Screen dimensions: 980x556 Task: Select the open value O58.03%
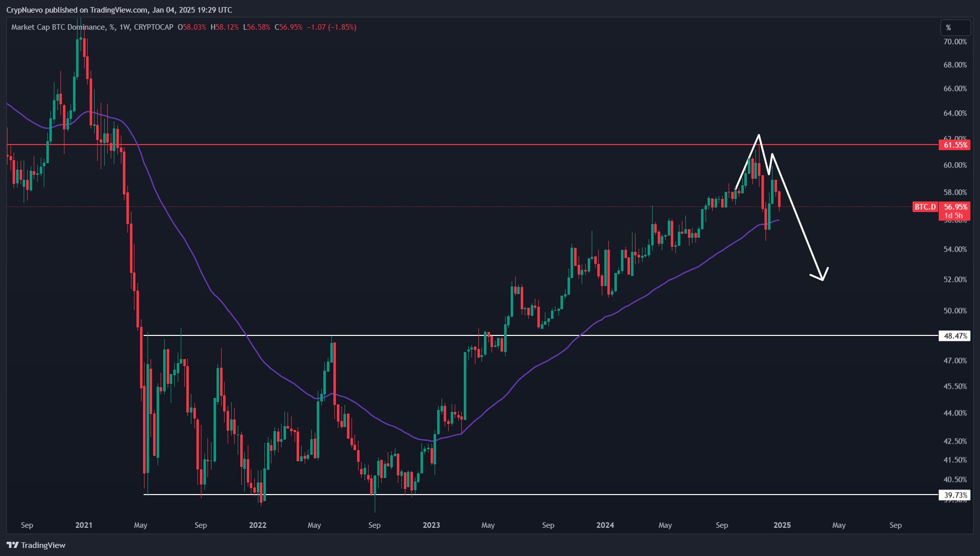pyautogui.click(x=192, y=27)
